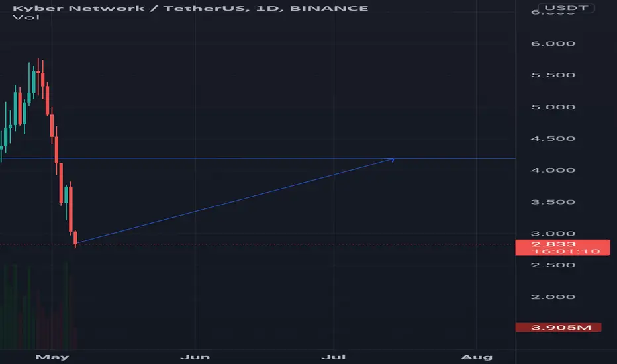Click the Jul label on time axis

pos(334,357)
